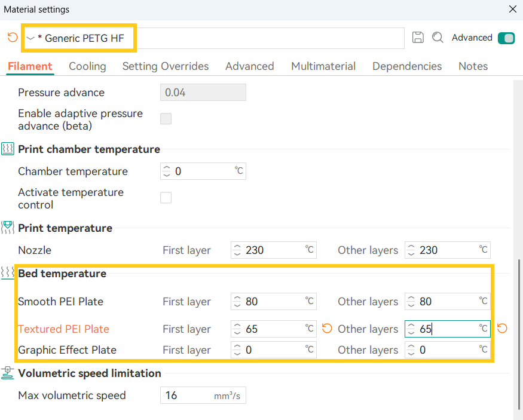This screenshot has width=523, height=420.
Task: Adjust Textured PEI Plate Other layers stepper
Action: pyautogui.click(x=411, y=329)
